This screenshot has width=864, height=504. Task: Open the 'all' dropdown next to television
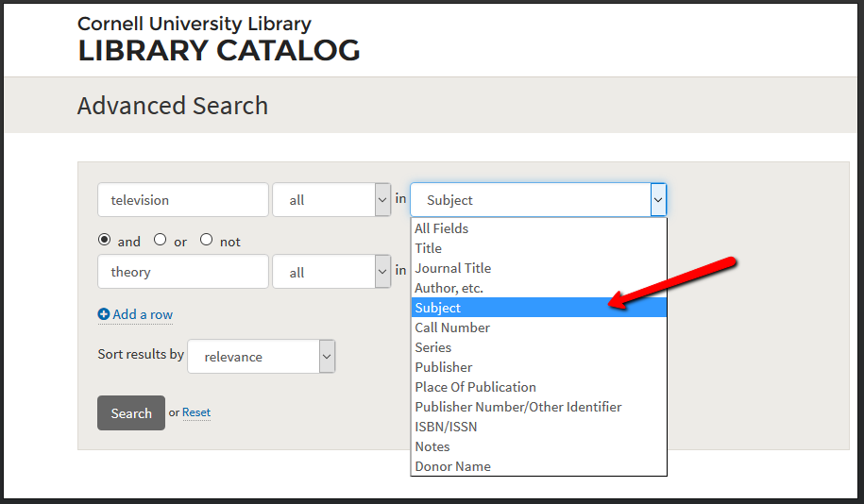click(x=331, y=199)
